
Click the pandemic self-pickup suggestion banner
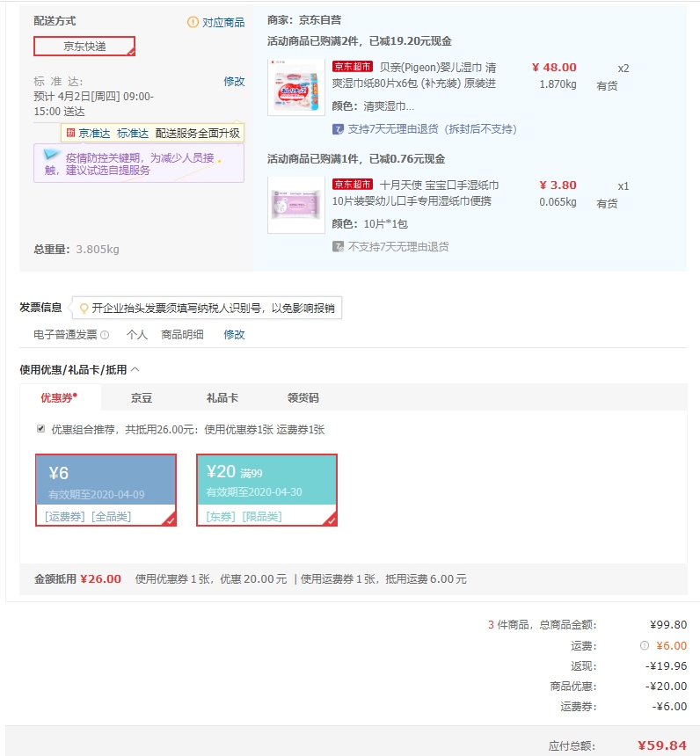139,164
